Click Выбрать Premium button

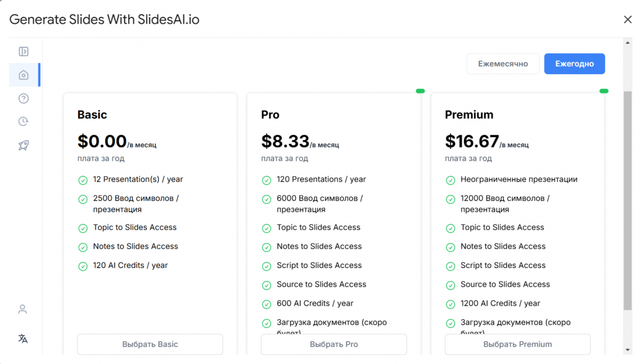pos(517,344)
